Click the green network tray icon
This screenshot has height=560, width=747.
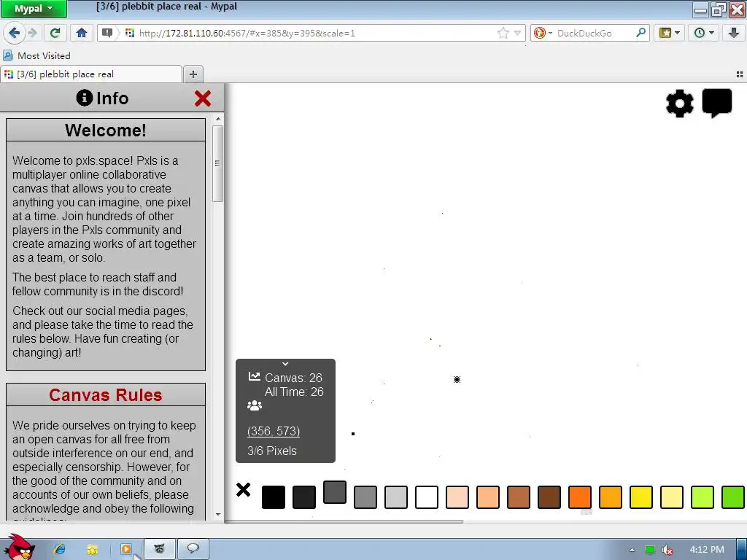pyautogui.click(x=650, y=550)
